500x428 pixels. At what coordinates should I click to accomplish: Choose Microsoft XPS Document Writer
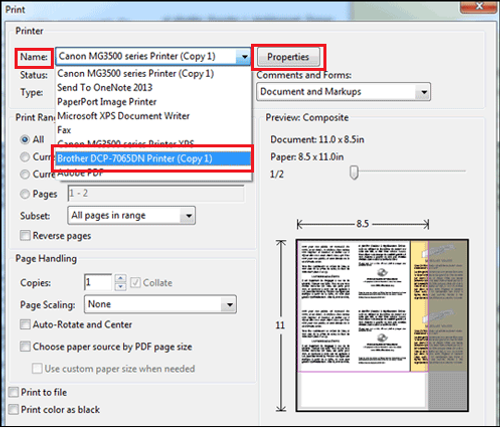(153, 116)
